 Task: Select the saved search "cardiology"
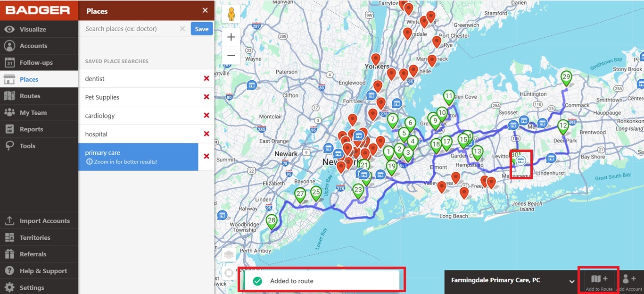tap(138, 116)
